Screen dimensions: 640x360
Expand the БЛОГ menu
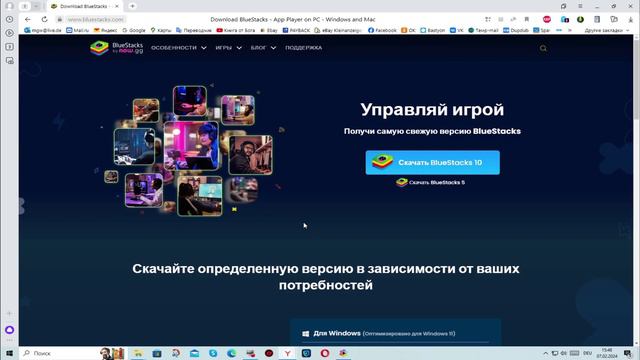click(263, 48)
